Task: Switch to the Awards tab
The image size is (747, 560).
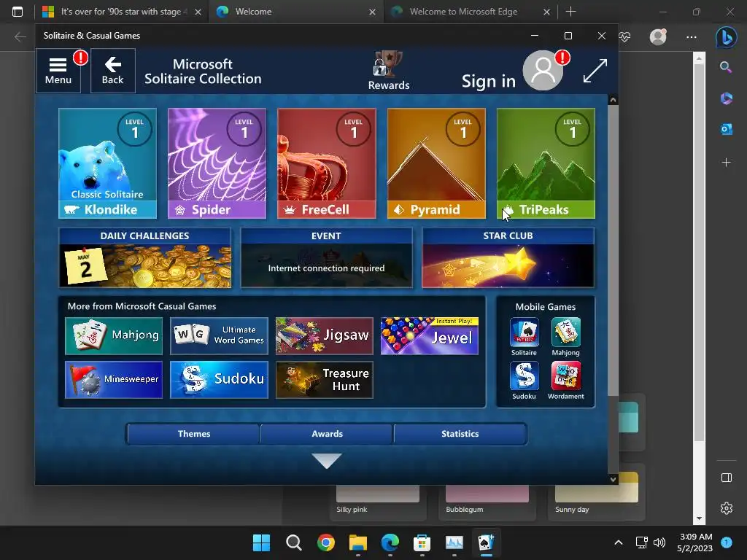Action: 327,434
